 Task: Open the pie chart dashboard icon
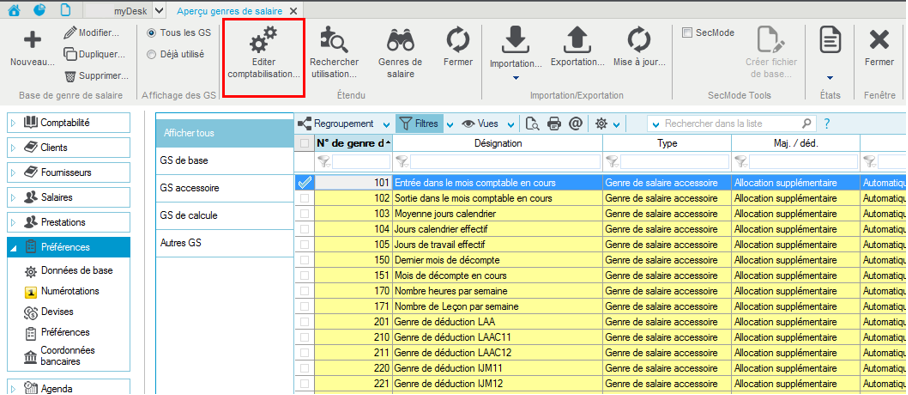pos(40,10)
